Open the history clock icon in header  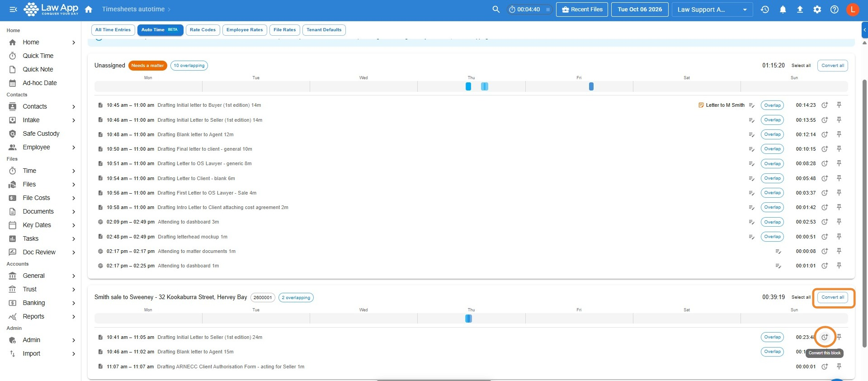coord(765,10)
